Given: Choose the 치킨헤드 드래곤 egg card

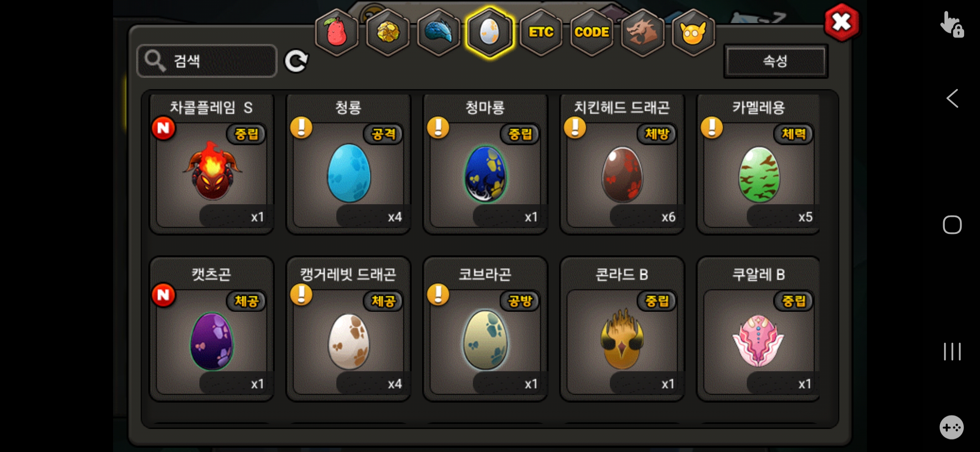Looking at the screenshot, I should click(622, 164).
